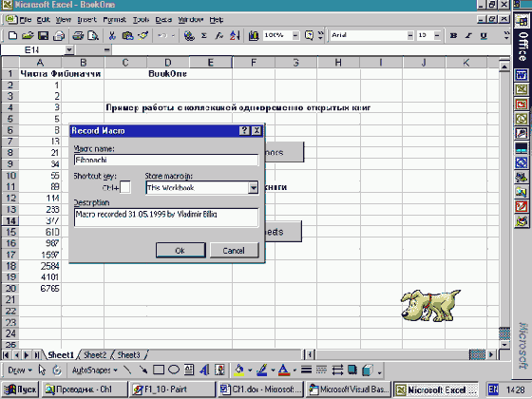Viewport: 532px width, 399px height.
Task: Click the 3-D style icon
Action: (x=368, y=370)
